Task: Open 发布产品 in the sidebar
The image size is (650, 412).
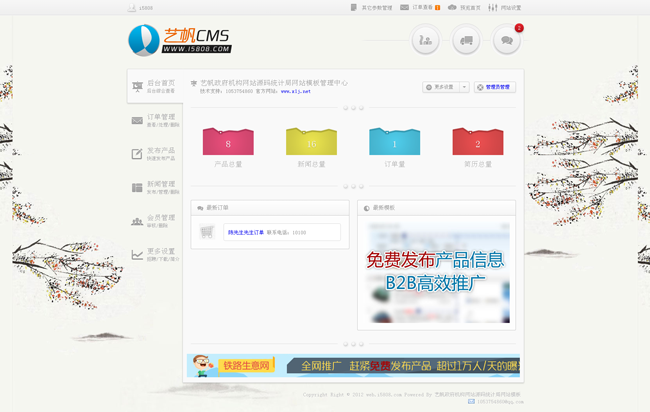Action: click(x=155, y=154)
